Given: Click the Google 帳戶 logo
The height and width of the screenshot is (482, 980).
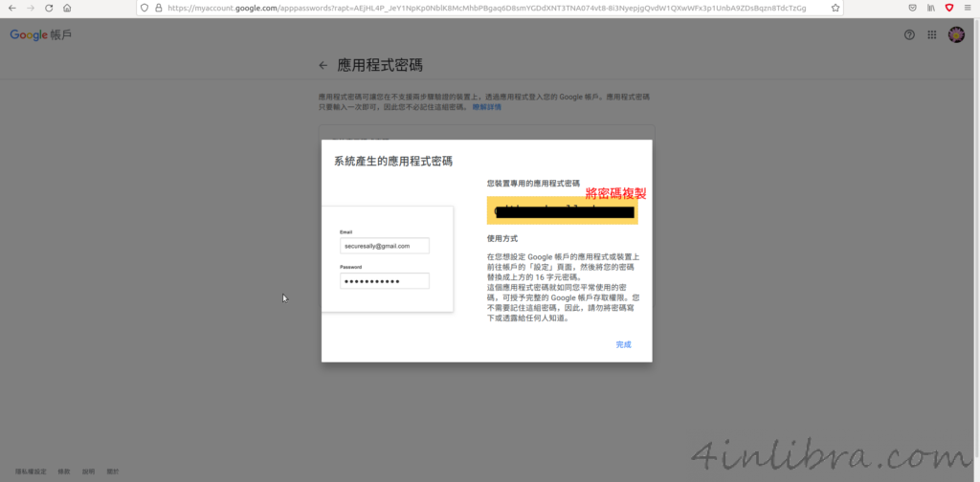Looking at the screenshot, I should coord(40,35).
